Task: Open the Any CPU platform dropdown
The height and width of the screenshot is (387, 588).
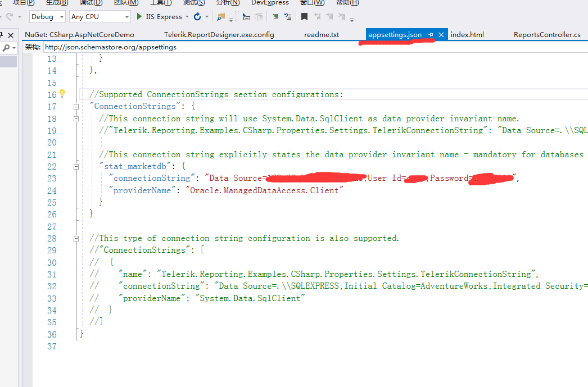Action: pos(99,17)
